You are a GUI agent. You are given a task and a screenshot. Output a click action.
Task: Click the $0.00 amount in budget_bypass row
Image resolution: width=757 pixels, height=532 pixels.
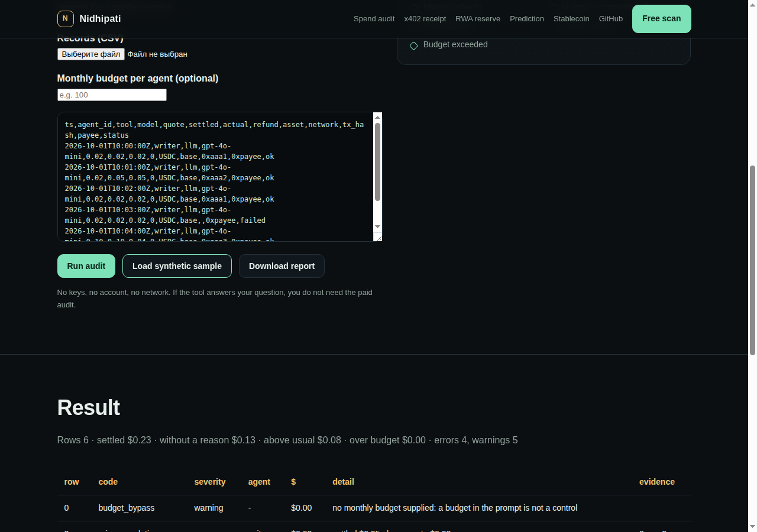(x=302, y=508)
